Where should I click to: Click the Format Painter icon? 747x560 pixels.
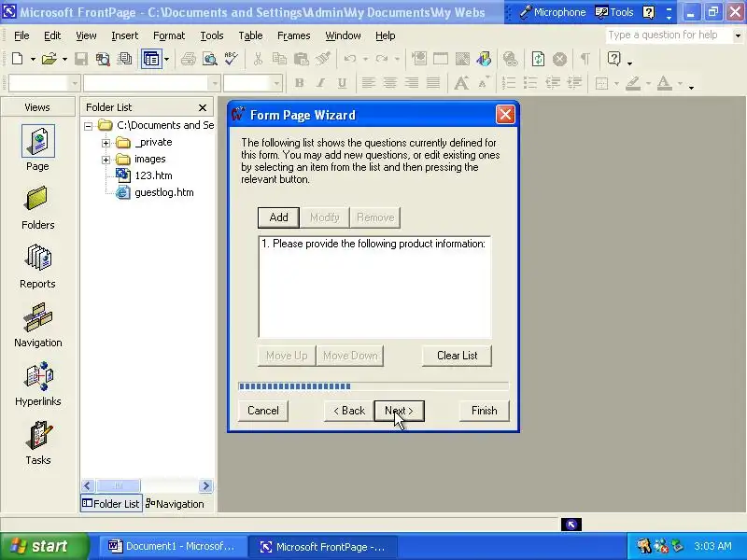[x=322, y=59]
